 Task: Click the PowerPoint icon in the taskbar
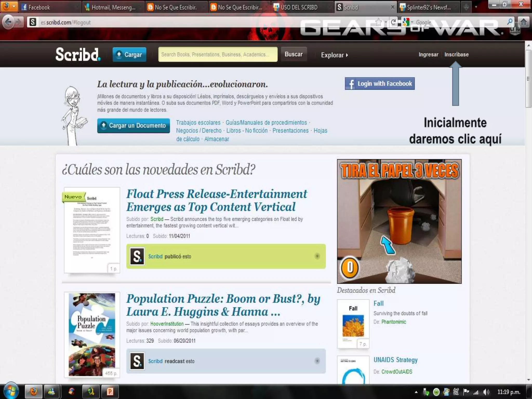click(x=110, y=391)
